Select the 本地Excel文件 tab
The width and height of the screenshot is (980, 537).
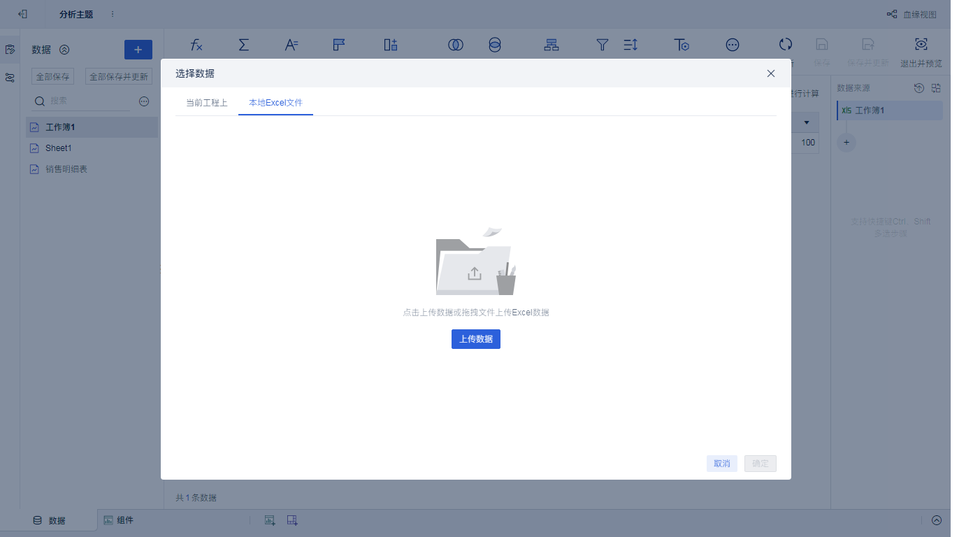(275, 103)
